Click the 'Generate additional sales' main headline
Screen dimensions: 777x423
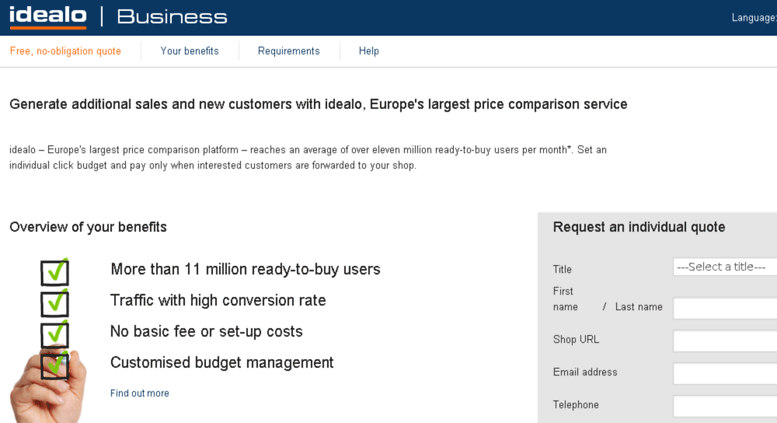click(x=318, y=105)
